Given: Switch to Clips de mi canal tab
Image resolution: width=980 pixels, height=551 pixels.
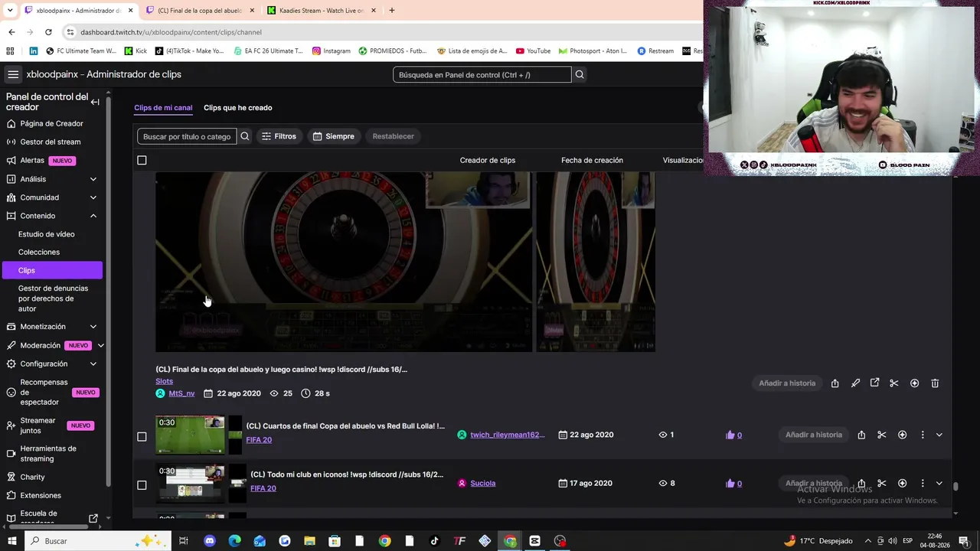Looking at the screenshot, I should pos(163,108).
